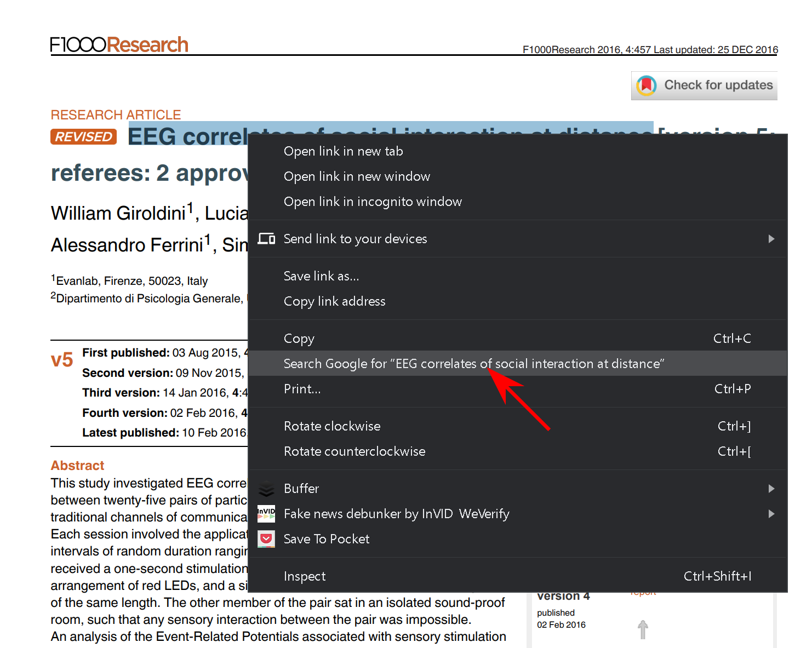This screenshot has width=812, height=648.
Task: Select Copy link address
Action: click(x=334, y=301)
